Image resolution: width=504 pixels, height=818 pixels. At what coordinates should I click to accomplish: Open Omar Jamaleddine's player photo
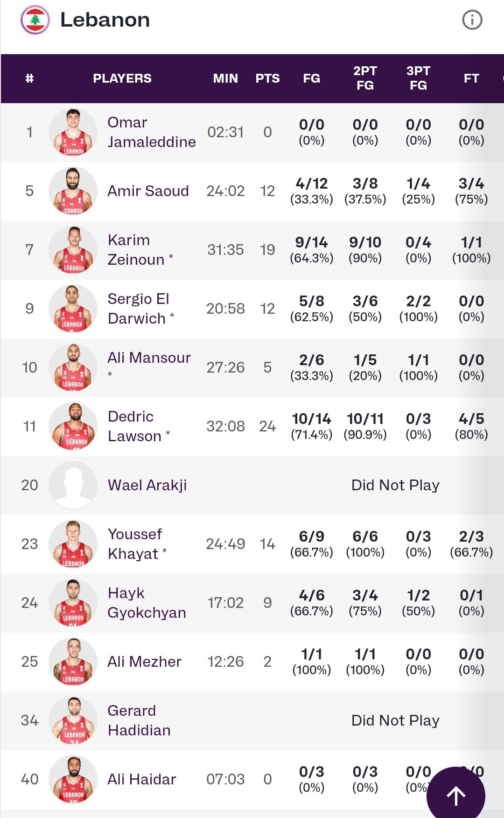point(73,132)
